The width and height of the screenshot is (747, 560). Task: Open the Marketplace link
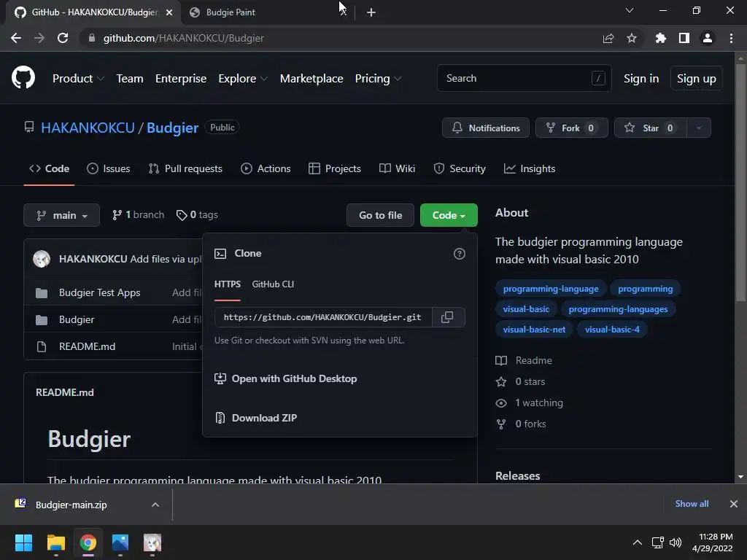click(x=311, y=79)
